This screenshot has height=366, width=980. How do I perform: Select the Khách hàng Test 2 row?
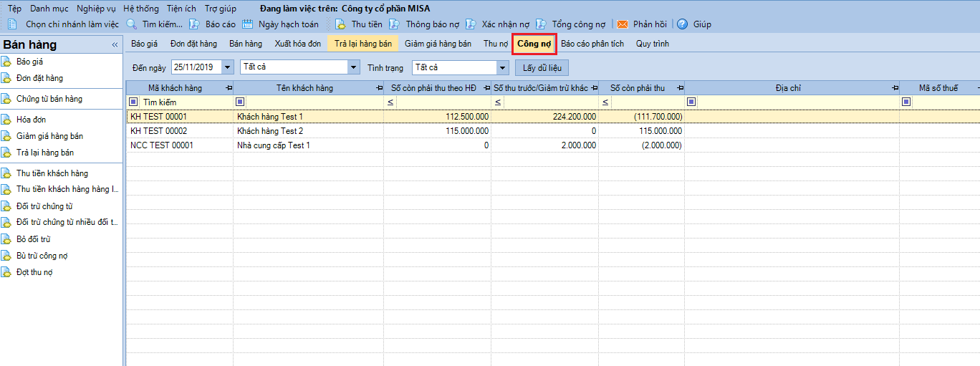pos(270,131)
